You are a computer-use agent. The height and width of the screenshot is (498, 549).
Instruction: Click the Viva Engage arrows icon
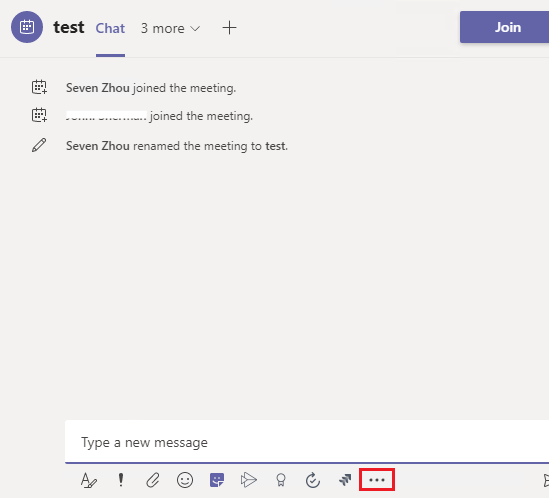pos(345,480)
